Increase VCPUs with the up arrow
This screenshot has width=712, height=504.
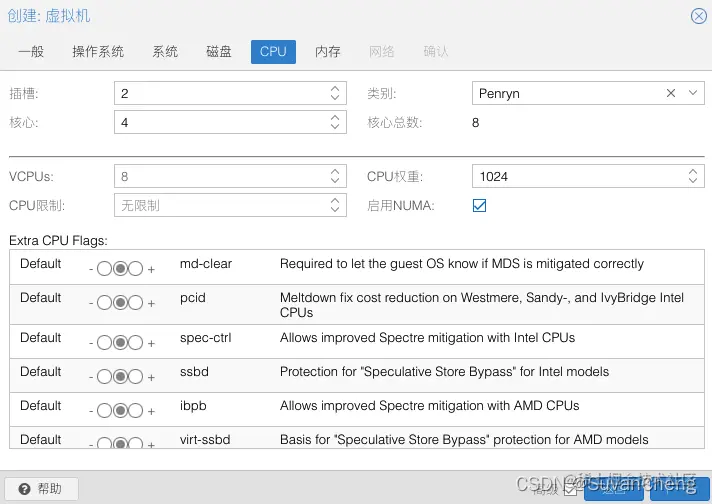point(335,172)
